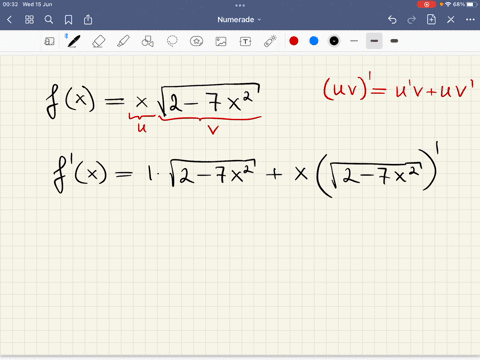
Task: Open the search magnifier
Action: tap(49, 20)
